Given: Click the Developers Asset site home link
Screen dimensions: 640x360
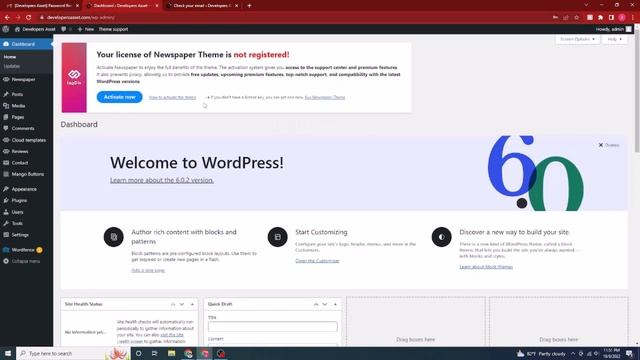Looking at the screenshot, I should point(35,29).
